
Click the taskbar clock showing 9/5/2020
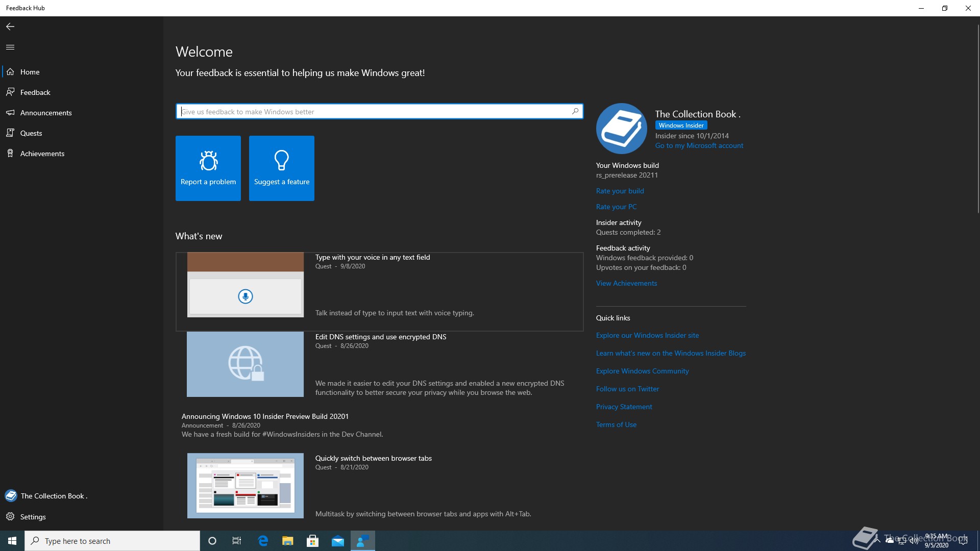click(936, 541)
